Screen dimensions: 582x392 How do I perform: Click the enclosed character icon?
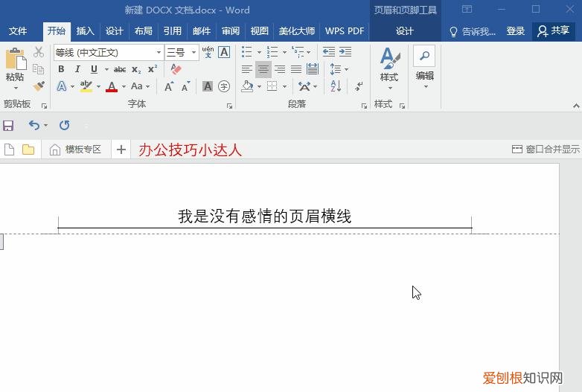pyautogui.click(x=224, y=86)
